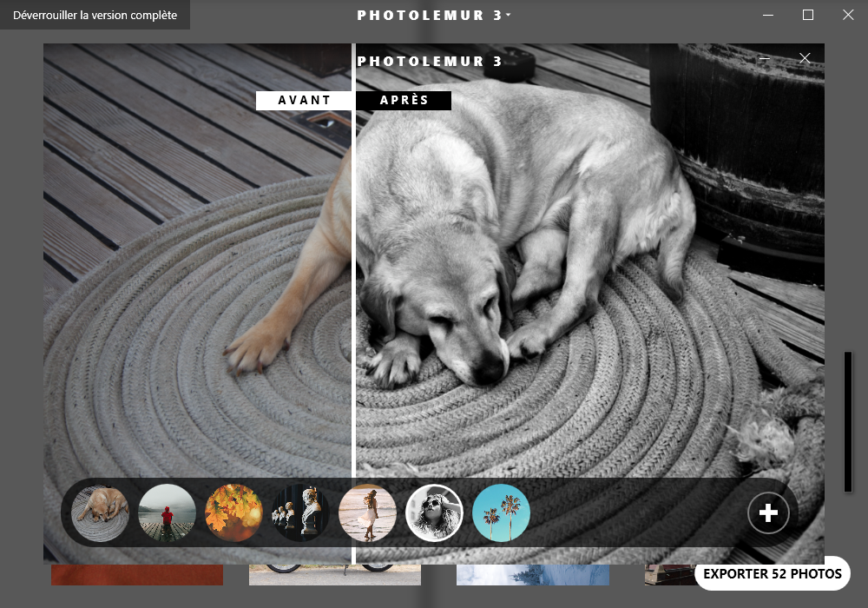Open the red-orange photo in the gallery
Screen dimensions: 868x608
137,575
